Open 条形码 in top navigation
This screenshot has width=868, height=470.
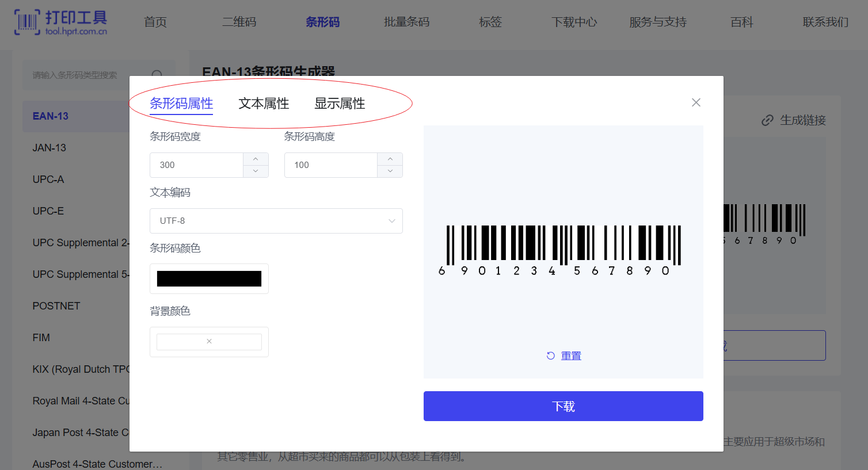click(323, 22)
